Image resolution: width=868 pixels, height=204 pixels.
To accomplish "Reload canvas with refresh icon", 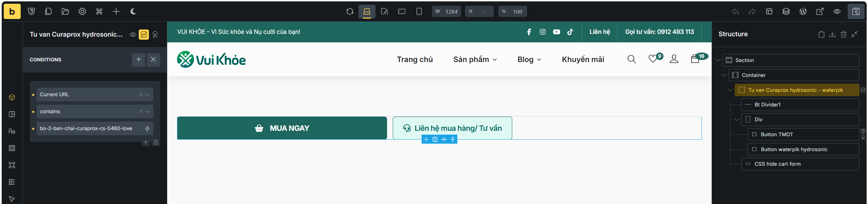I will (x=350, y=12).
